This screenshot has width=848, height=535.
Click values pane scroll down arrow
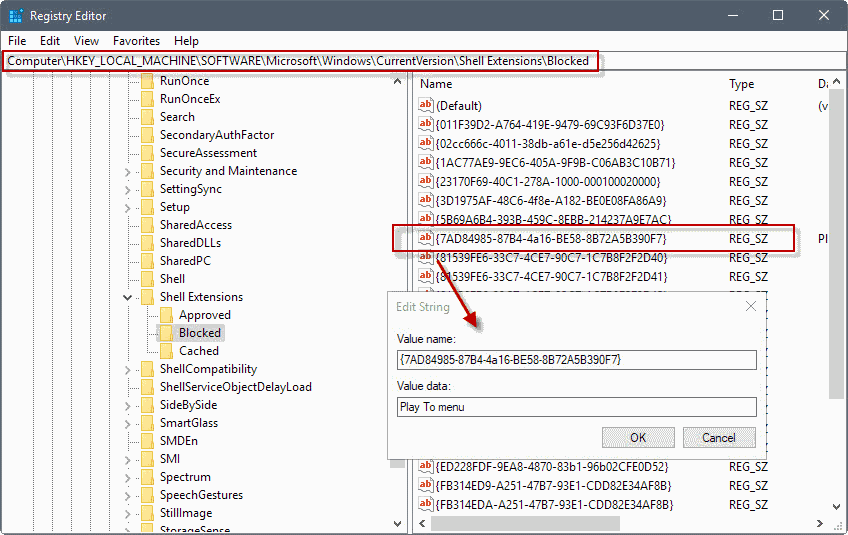click(x=837, y=507)
